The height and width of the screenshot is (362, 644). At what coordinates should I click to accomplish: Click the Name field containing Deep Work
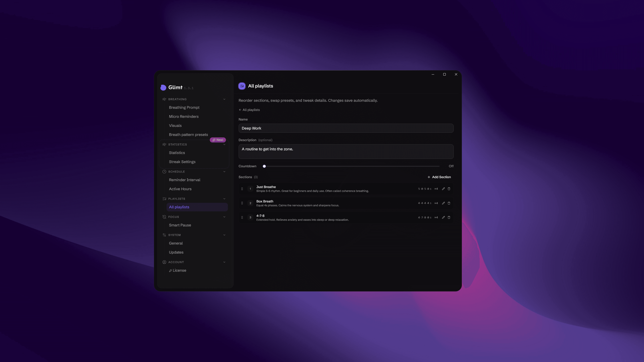point(346,128)
